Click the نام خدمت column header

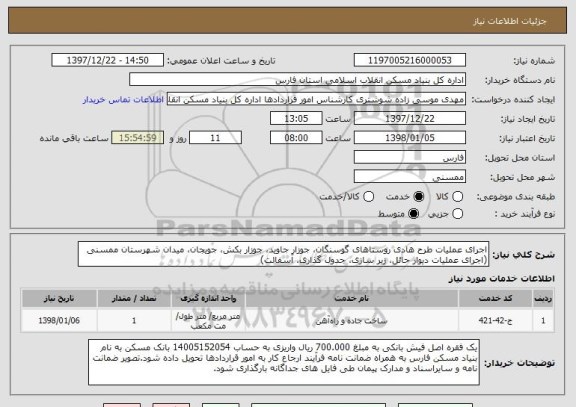click(352, 298)
